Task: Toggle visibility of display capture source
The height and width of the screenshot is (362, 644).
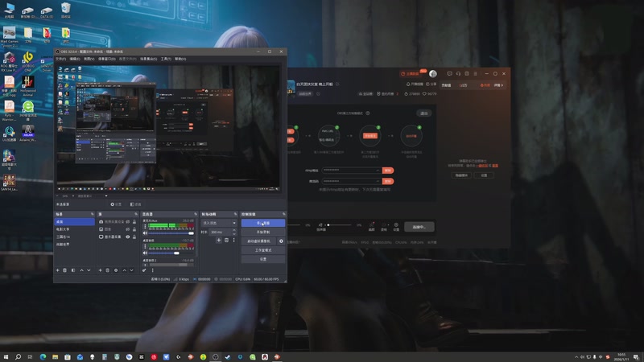Action: (x=128, y=237)
